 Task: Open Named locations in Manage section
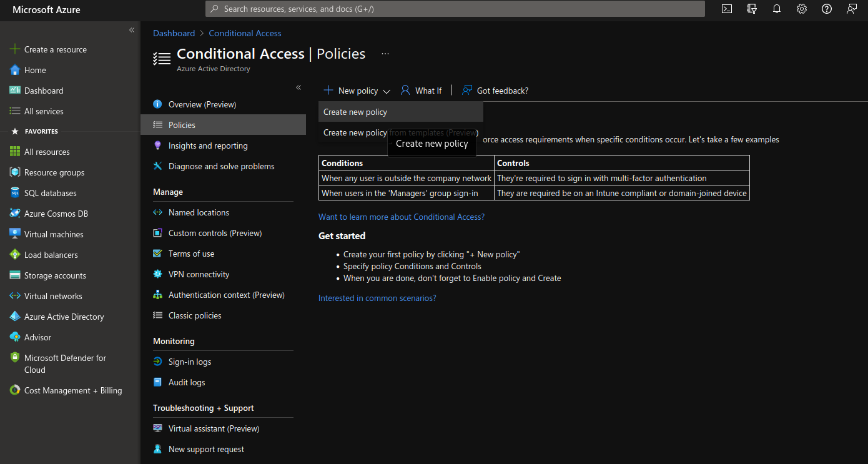(199, 212)
